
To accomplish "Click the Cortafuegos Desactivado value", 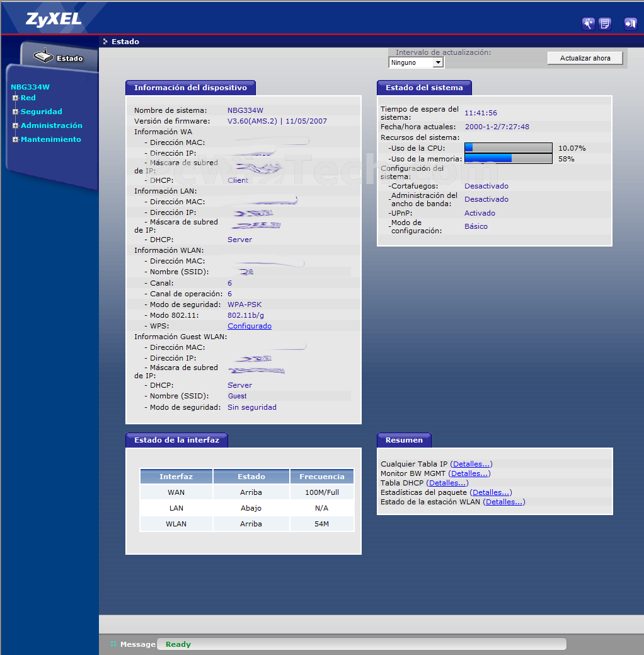I will [x=486, y=186].
